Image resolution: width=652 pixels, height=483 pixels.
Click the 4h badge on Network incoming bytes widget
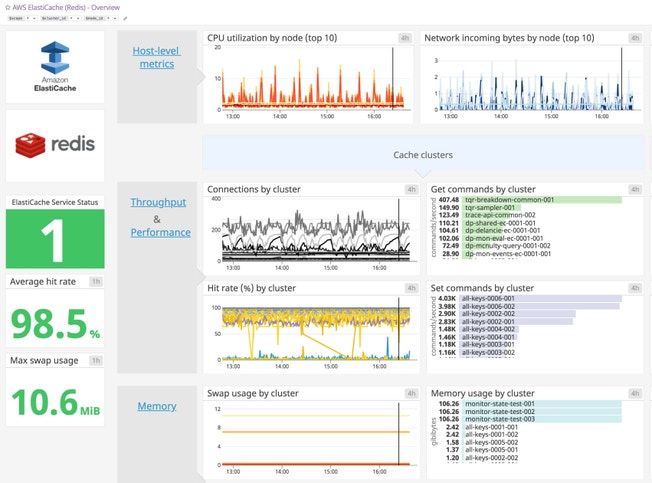(635, 38)
